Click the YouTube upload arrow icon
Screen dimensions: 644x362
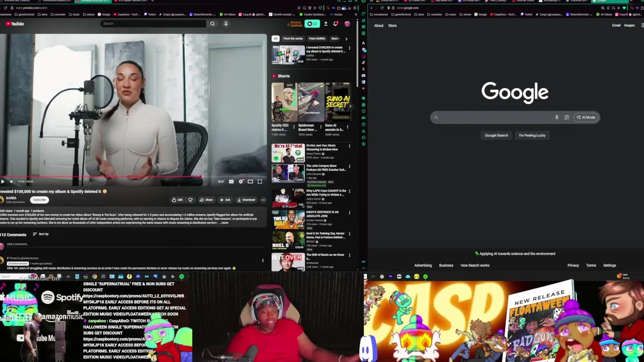click(326, 24)
